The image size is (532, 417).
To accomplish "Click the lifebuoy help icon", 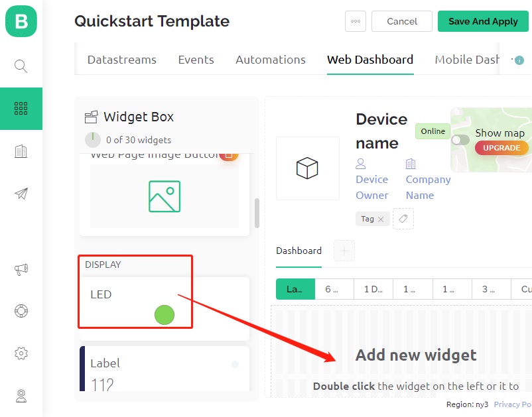I will point(21,311).
